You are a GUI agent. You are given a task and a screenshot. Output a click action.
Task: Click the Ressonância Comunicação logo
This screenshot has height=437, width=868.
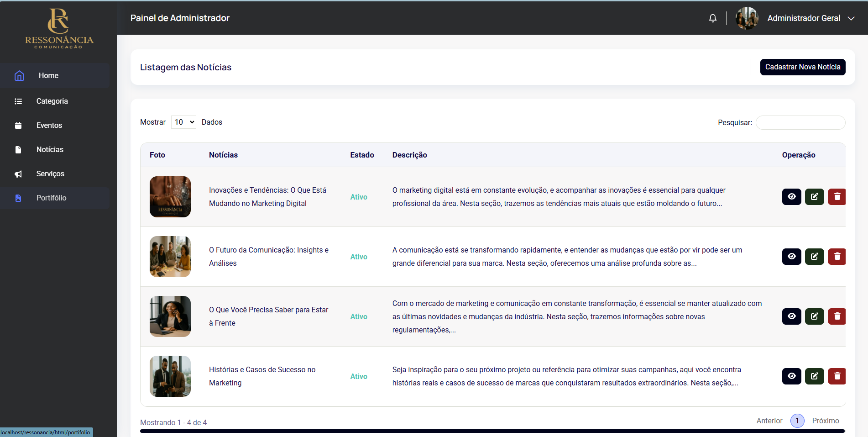(59, 28)
